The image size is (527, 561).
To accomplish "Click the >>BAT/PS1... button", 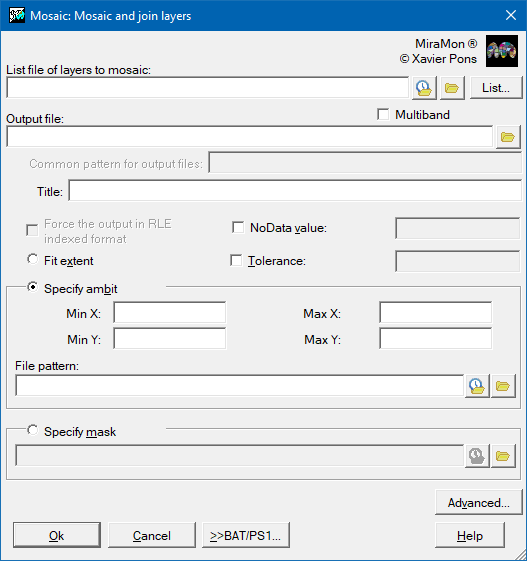I will tap(246, 535).
